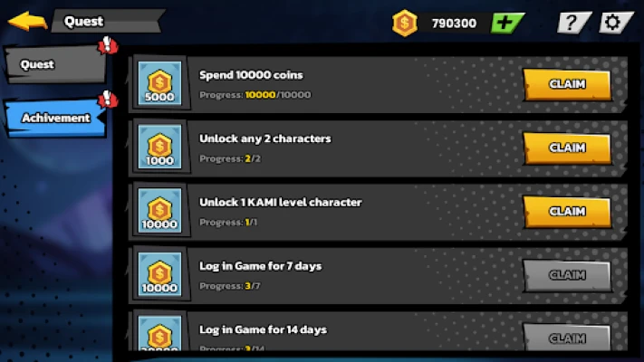Image resolution: width=644 pixels, height=362 pixels.
Task: Go back using the yellow arrow
Action: pyautogui.click(x=27, y=22)
